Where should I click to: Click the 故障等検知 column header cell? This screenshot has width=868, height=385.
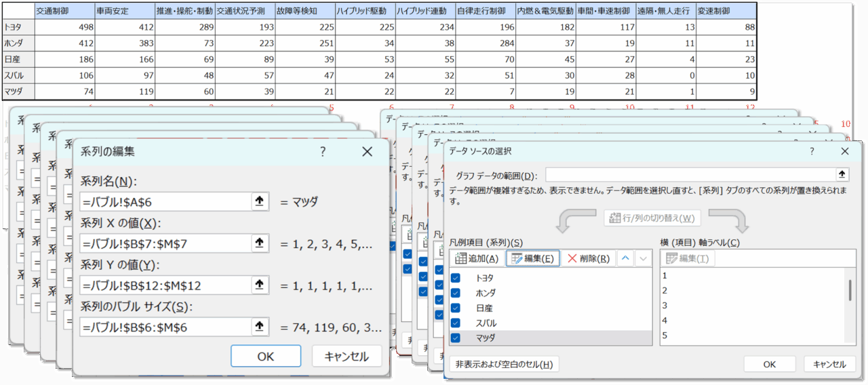pyautogui.click(x=305, y=12)
